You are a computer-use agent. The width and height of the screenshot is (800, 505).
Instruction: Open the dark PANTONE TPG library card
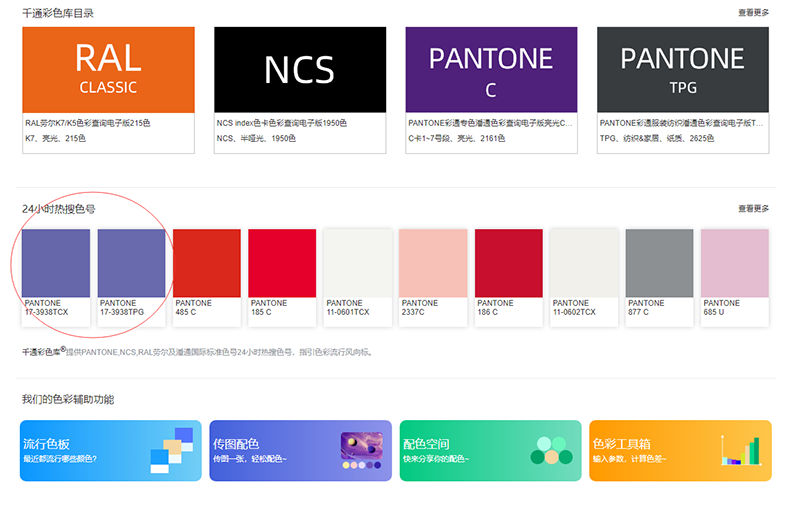pos(682,69)
